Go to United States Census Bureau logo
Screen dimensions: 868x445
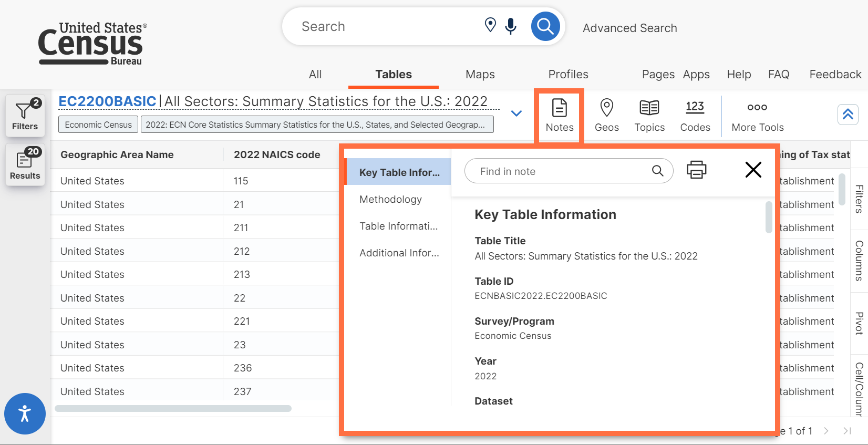pyautogui.click(x=92, y=44)
